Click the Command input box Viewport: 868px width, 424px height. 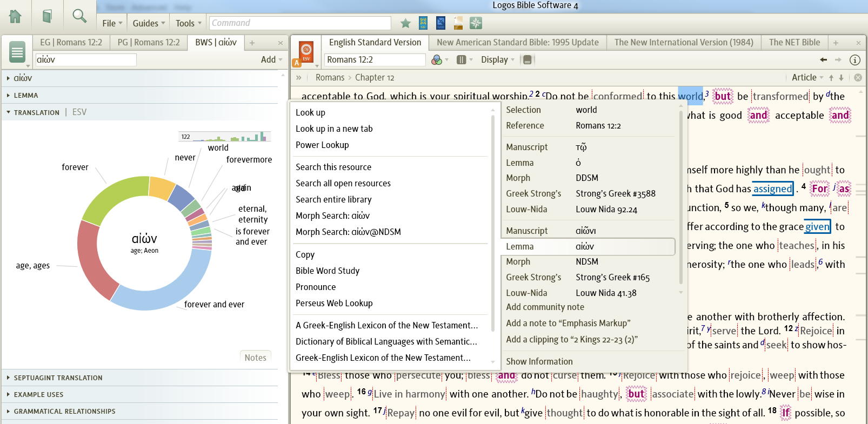(x=300, y=23)
